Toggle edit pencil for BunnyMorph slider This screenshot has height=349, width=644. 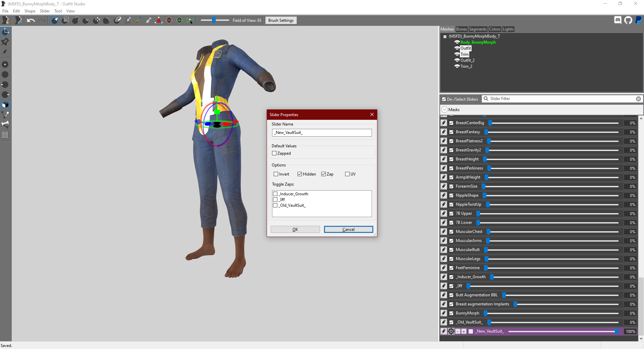tap(444, 313)
